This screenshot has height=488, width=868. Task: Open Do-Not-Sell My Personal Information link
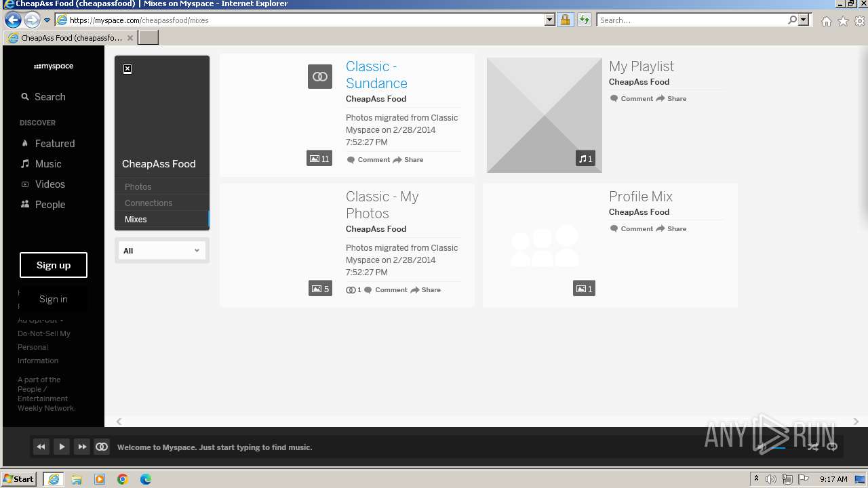[x=44, y=347]
